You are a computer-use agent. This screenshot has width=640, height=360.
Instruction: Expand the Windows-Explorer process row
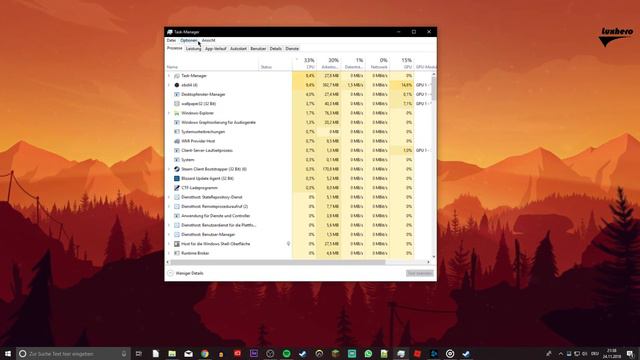click(169, 113)
